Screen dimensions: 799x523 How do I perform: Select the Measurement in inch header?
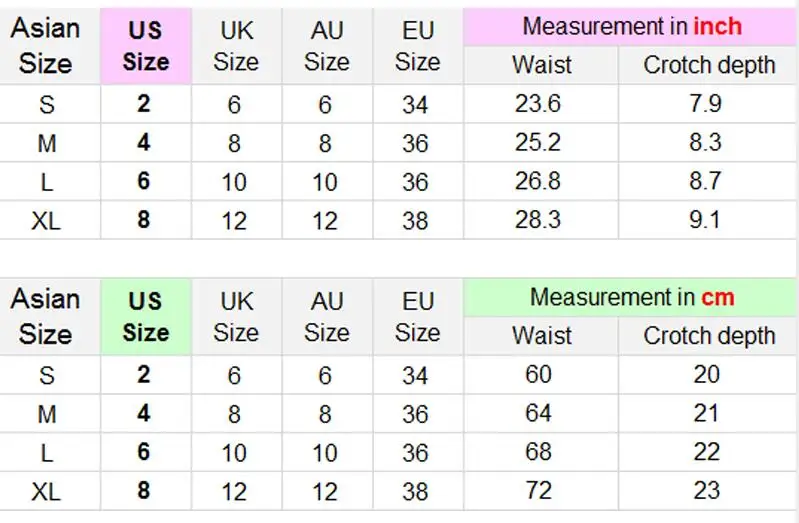tap(632, 27)
